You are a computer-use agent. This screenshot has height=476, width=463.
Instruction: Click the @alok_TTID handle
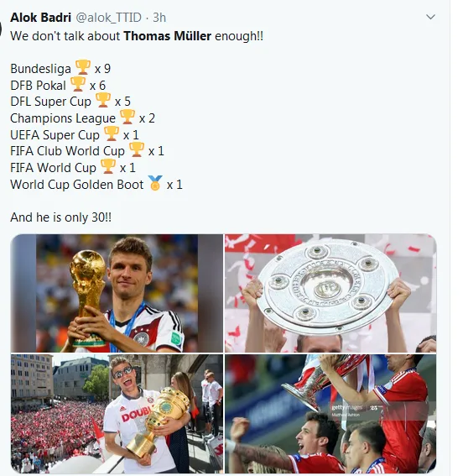pyautogui.click(x=108, y=18)
